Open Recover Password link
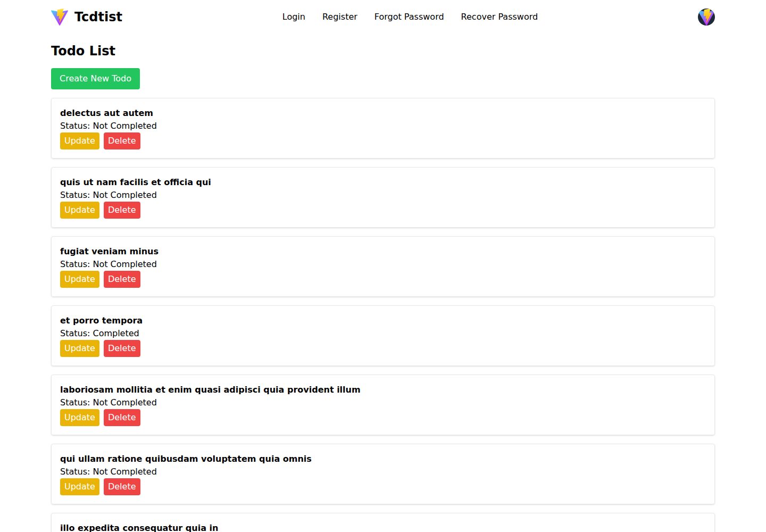The height and width of the screenshot is (532, 766). [x=499, y=17]
